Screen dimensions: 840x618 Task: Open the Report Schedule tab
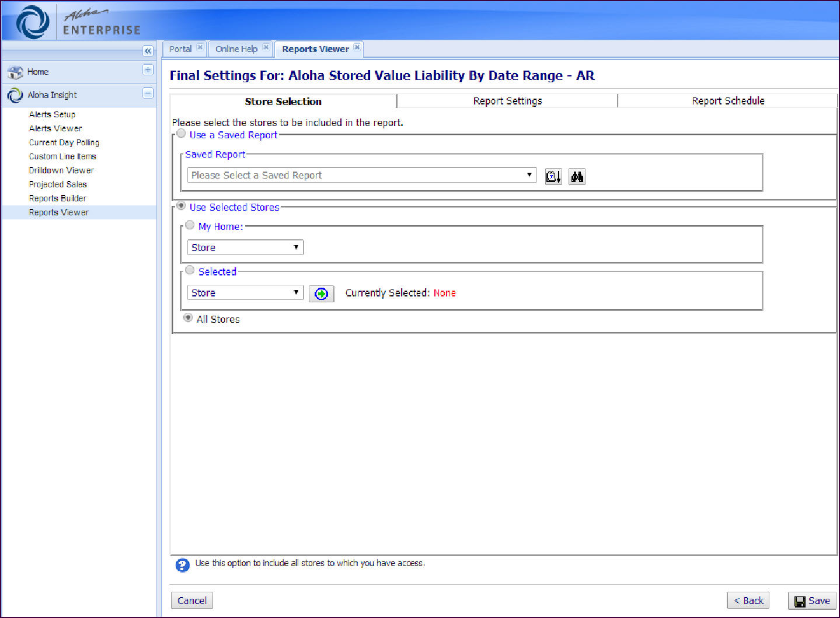(728, 101)
